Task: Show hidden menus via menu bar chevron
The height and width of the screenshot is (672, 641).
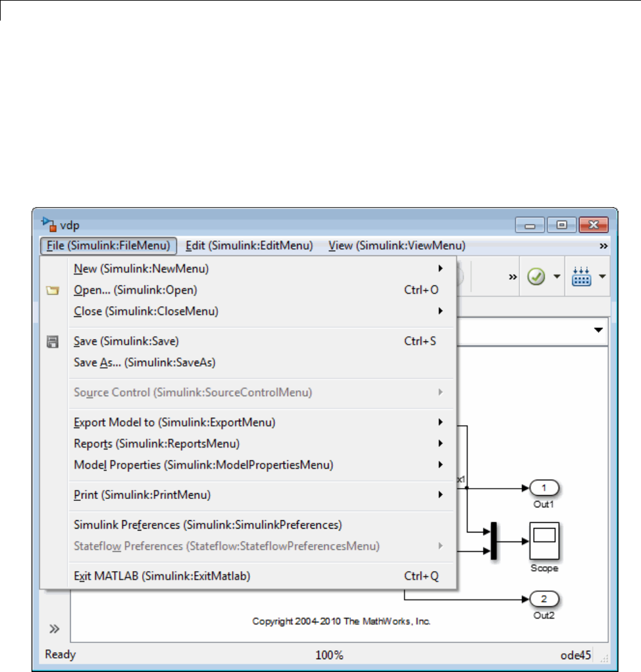Action: 603,246
